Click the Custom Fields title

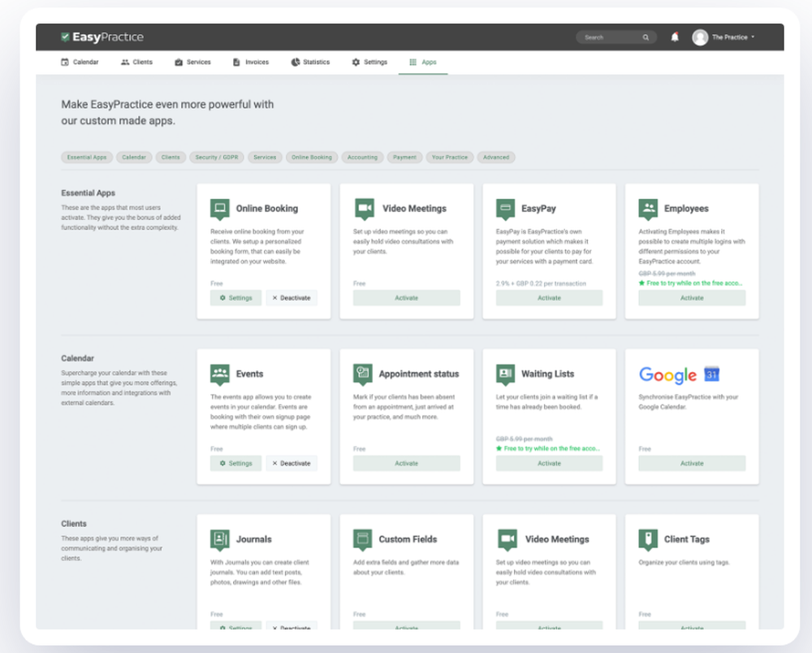[408, 539]
